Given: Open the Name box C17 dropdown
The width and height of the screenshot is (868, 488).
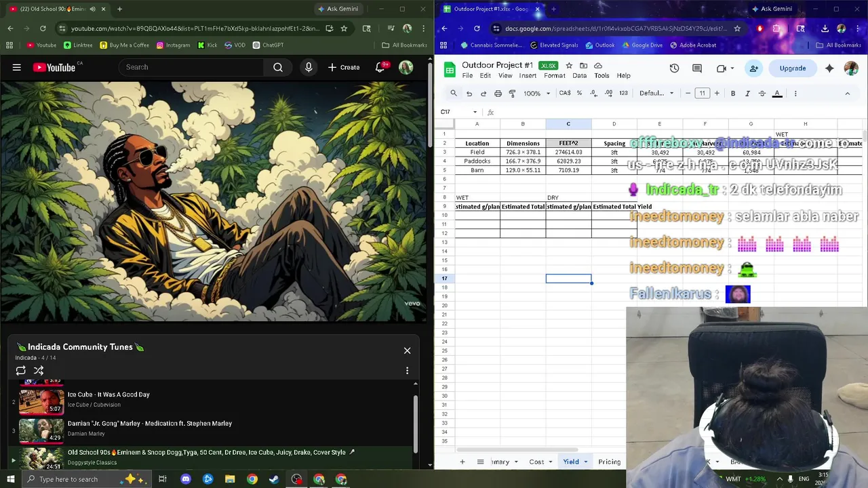Looking at the screenshot, I should [475, 112].
